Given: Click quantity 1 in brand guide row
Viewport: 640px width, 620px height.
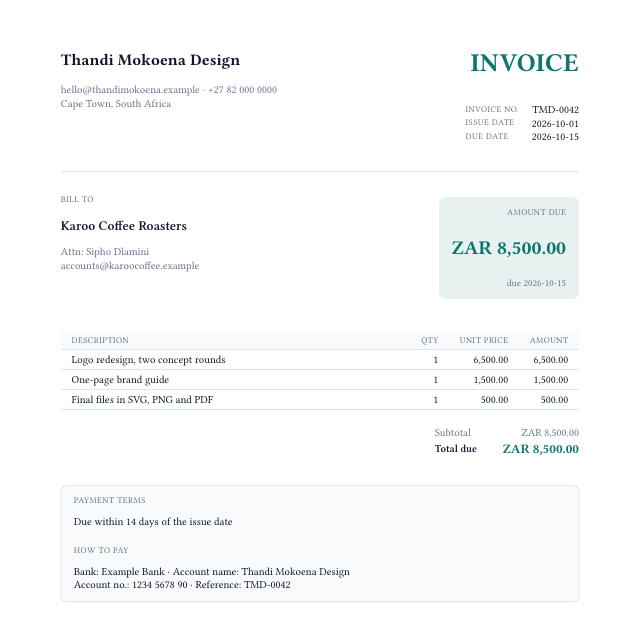Looking at the screenshot, I should pyautogui.click(x=436, y=380).
